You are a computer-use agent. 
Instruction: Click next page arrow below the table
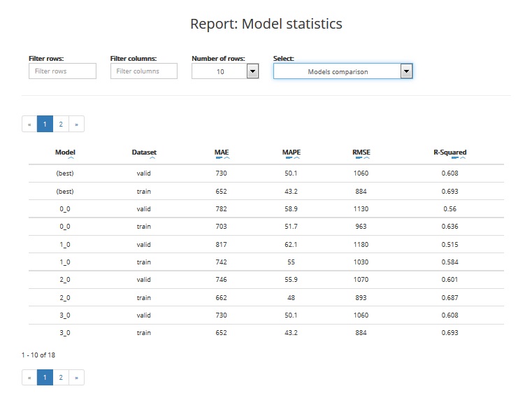click(x=76, y=378)
